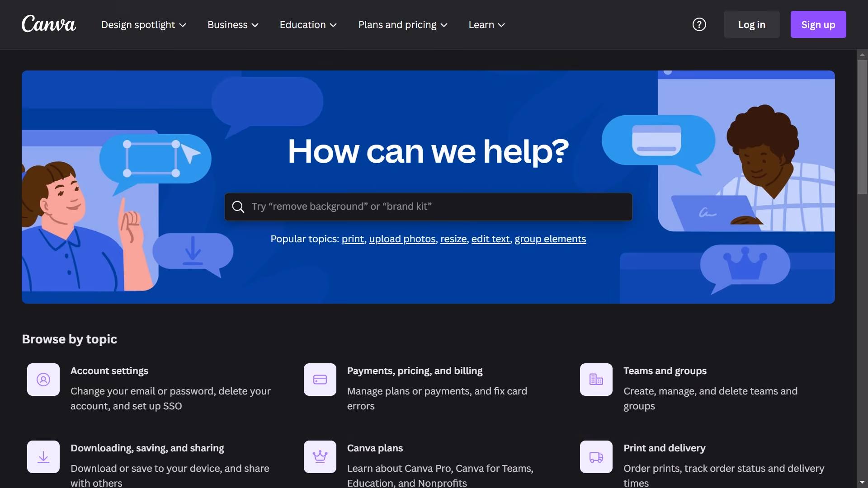
Task: Expand the Learn dropdown menu
Action: click(x=486, y=24)
